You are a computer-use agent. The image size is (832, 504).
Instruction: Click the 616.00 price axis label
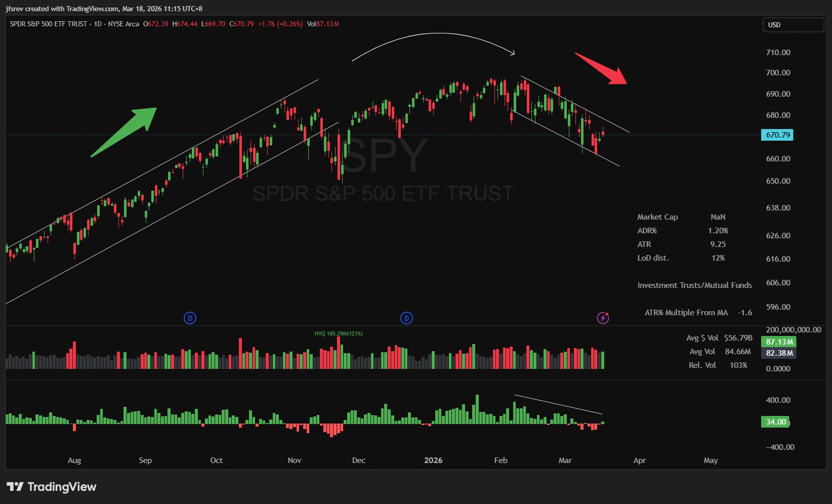[x=778, y=259]
